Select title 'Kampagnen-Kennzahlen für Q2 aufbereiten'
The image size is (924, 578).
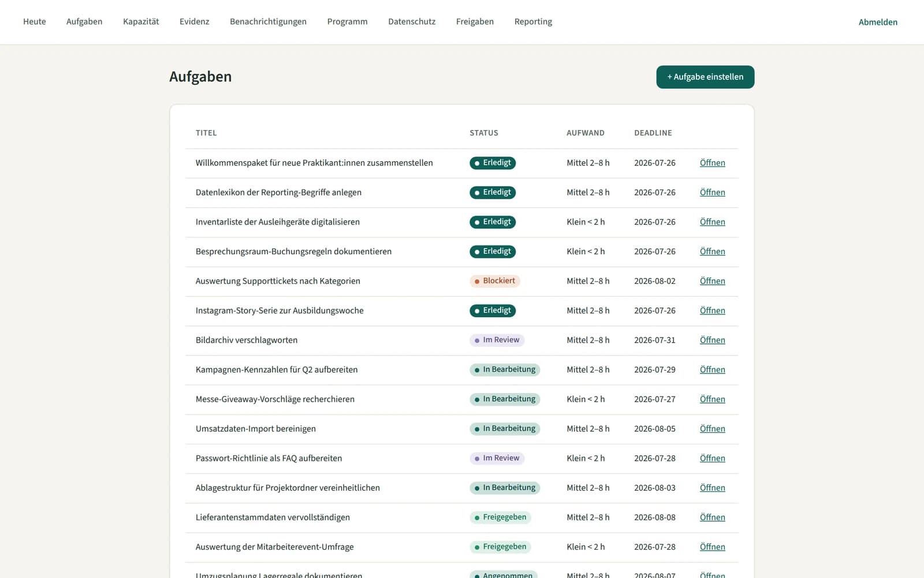pyautogui.click(x=277, y=370)
